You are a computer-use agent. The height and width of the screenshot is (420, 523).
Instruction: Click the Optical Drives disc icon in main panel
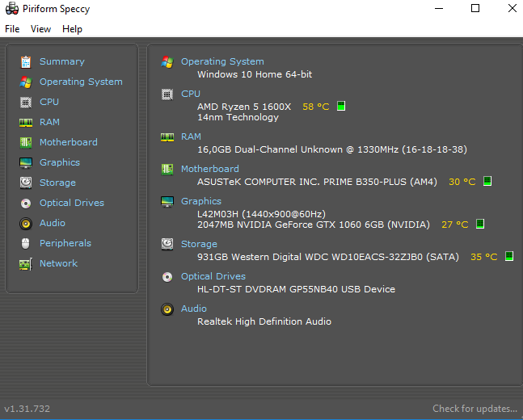click(167, 277)
